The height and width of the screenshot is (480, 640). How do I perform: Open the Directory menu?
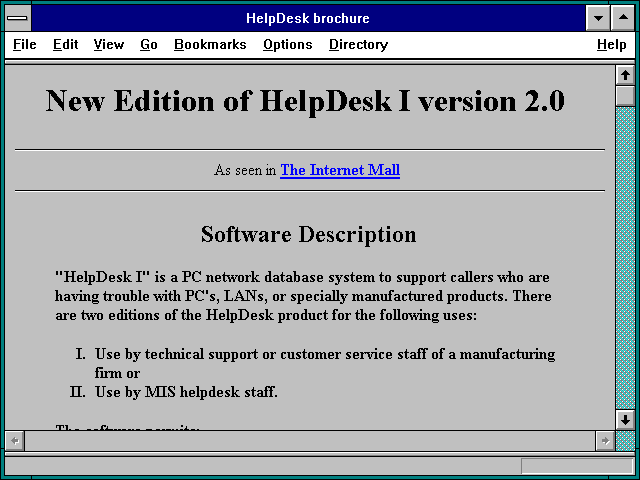pos(358,44)
